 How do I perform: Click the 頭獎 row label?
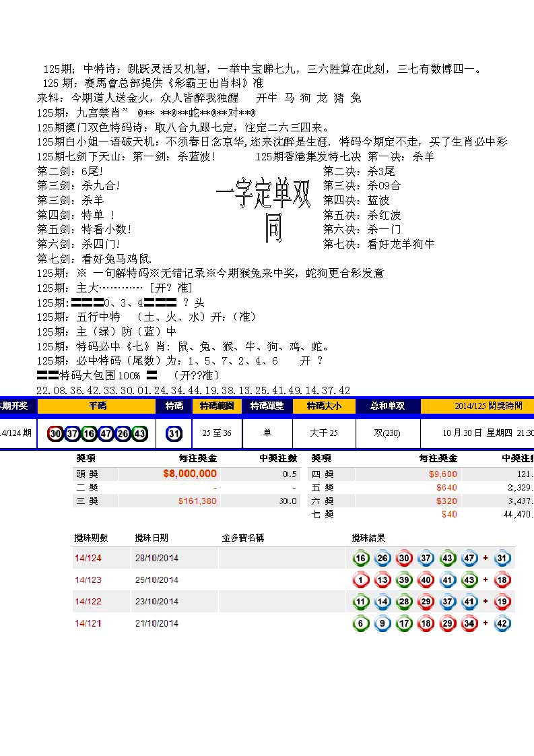[88, 474]
